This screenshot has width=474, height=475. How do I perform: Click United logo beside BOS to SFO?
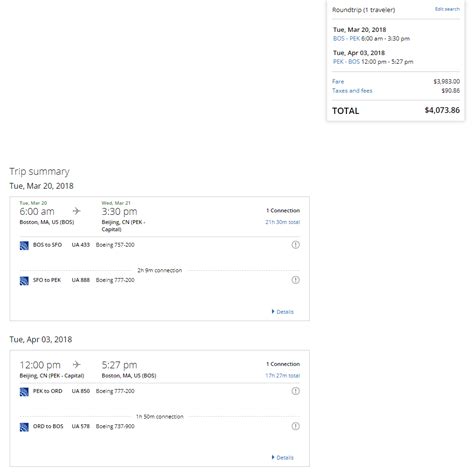24,246
